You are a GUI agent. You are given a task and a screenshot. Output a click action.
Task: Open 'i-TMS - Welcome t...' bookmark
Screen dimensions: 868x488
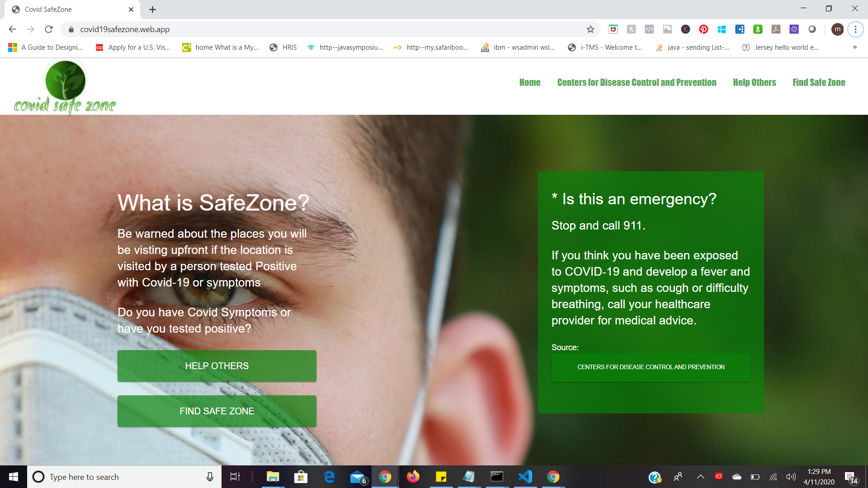point(605,47)
